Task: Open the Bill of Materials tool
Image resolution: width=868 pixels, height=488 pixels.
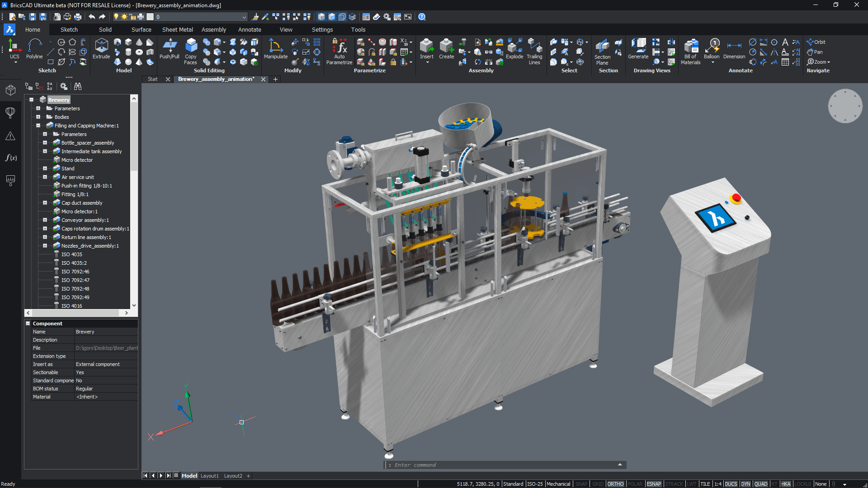Action: [x=691, y=51]
